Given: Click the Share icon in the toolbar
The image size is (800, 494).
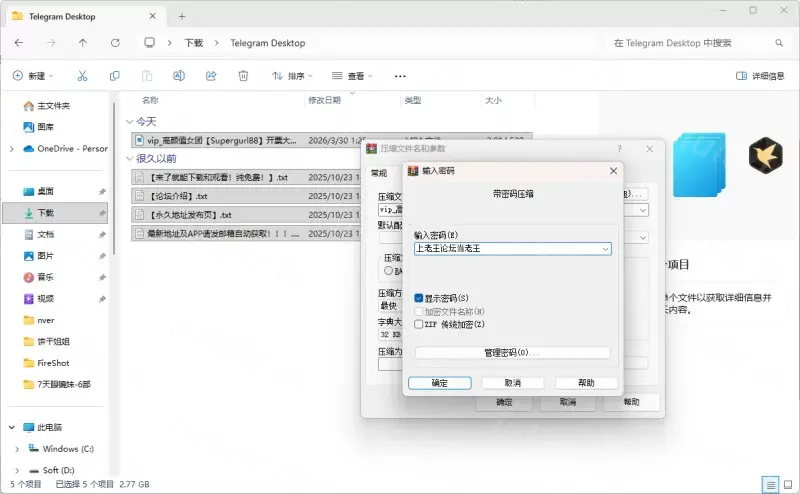Looking at the screenshot, I should click(x=211, y=76).
